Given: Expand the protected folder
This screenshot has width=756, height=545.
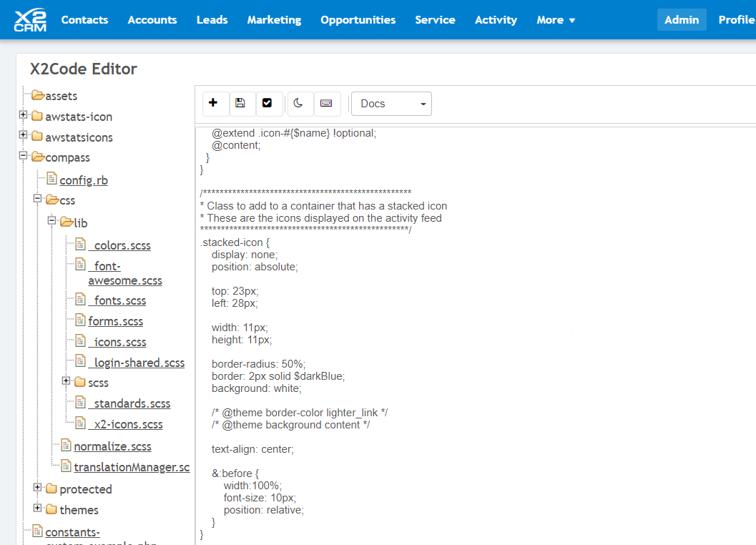Looking at the screenshot, I should click(x=37, y=487).
